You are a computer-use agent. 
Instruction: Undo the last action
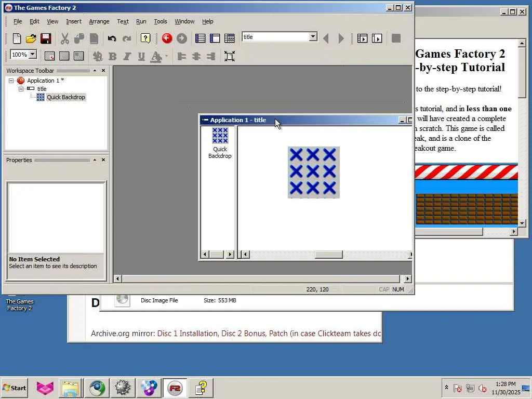click(x=112, y=38)
